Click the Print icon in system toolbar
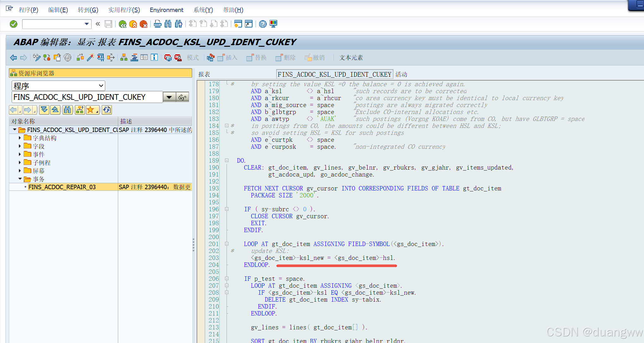 (x=158, y=24)
